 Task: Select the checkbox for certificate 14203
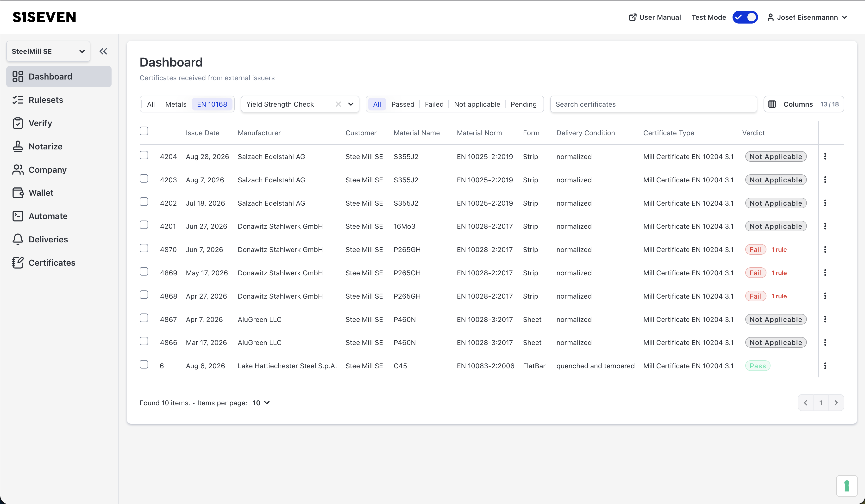pyautogui.click(x=144, y=178)
